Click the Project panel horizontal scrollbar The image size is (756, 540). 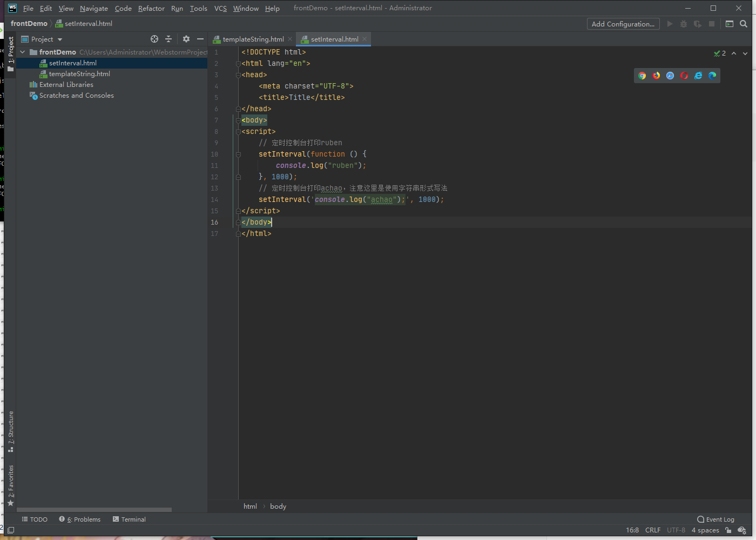[94, 509]
